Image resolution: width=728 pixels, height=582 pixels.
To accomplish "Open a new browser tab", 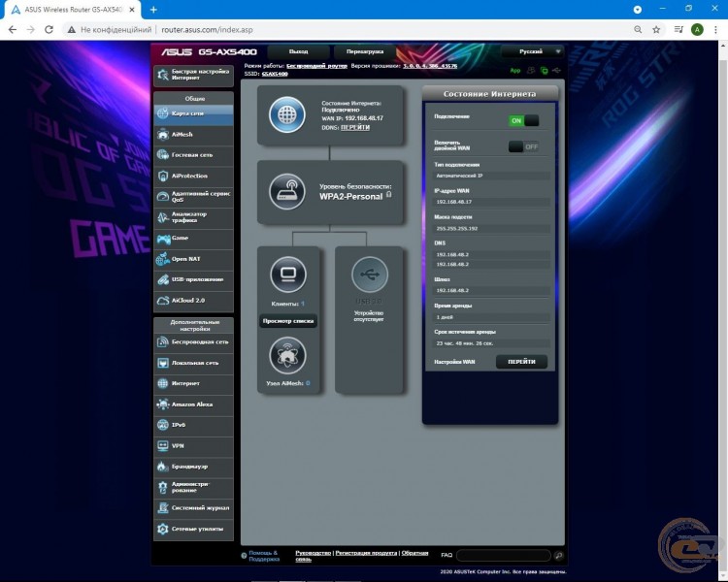I will (x=153, y=10).
